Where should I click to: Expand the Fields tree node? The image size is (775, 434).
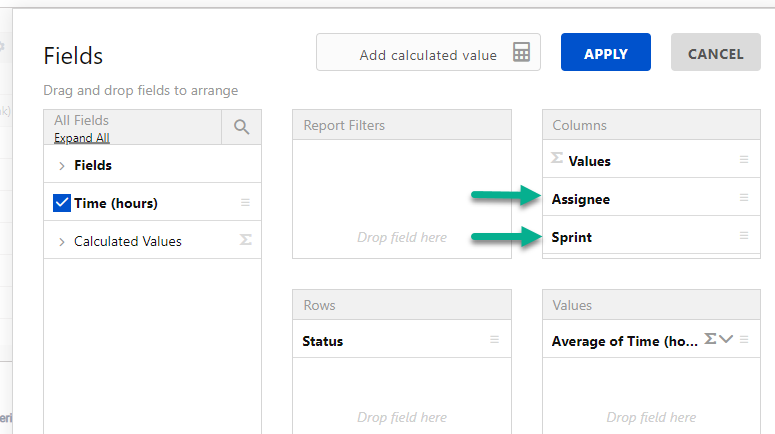[61, 166]
